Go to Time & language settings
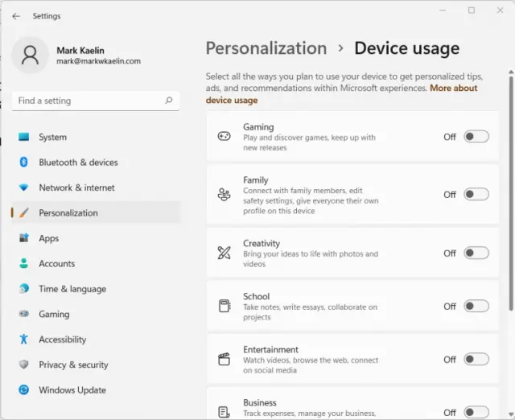The image size is (515, 420). pyautogui.click(x=72, y=289)
